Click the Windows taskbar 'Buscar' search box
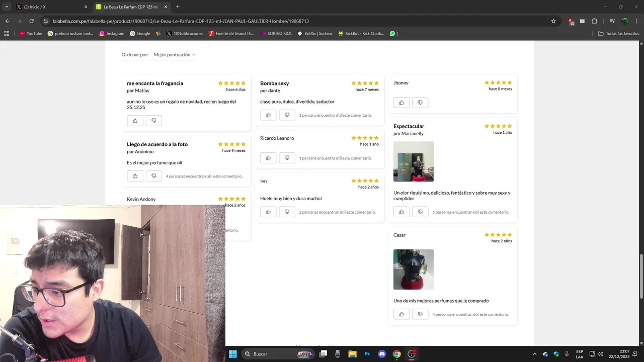This screenshot has width=644, height=362. click(x=278, y=354)
